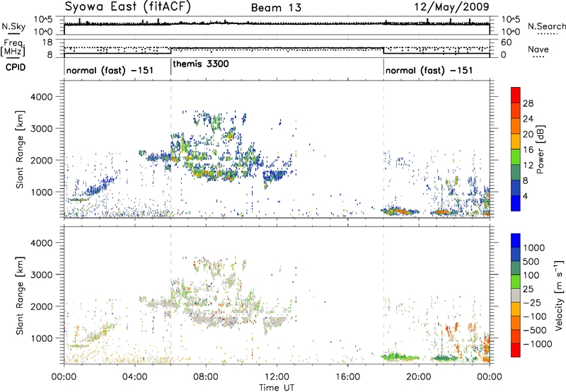Click the '18' frequency axis tick
Screen dimensions: 566x392
[47, 42]
